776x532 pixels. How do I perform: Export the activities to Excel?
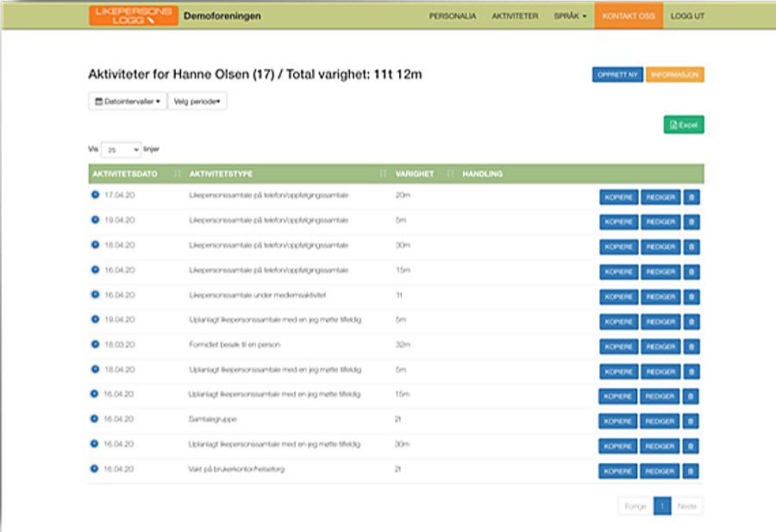[684, 125]
